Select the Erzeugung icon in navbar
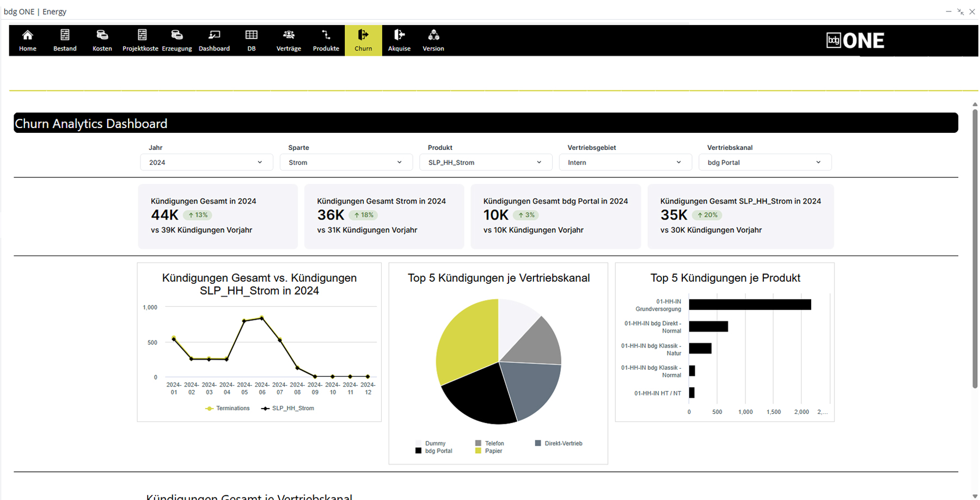Screen dimensions: 980x500 coord(177,35)
